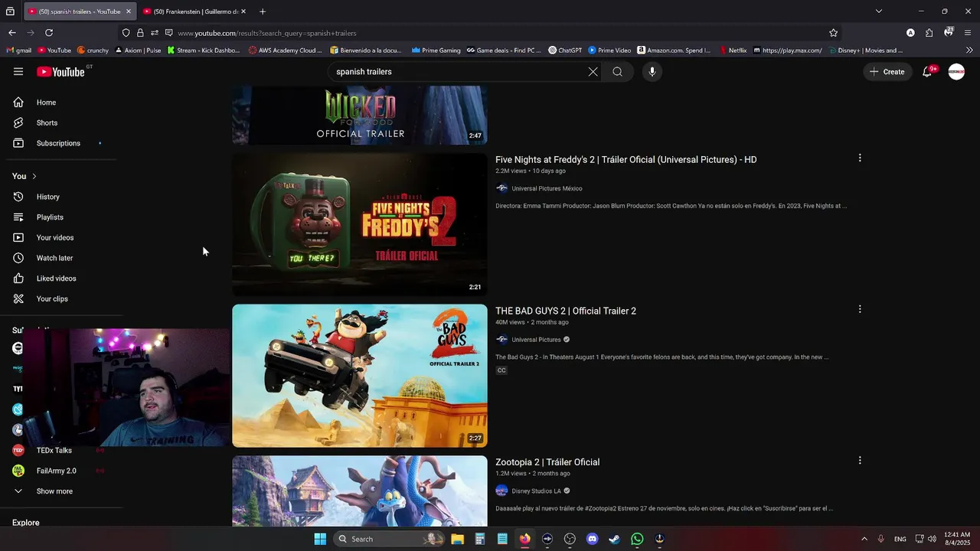
Task: Open the Disney Studios LA channel name
Action: click(x=536, y=491)
